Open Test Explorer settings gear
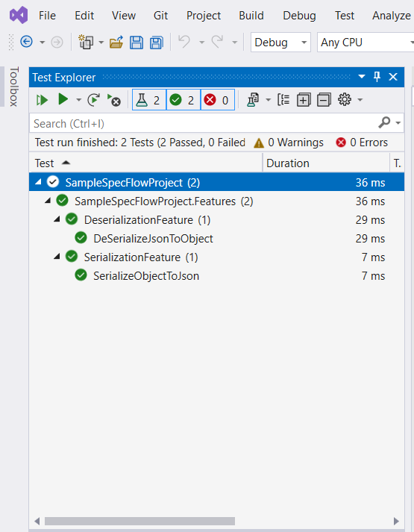This screenshot has height=532, width=414. (x=345, y=100)
